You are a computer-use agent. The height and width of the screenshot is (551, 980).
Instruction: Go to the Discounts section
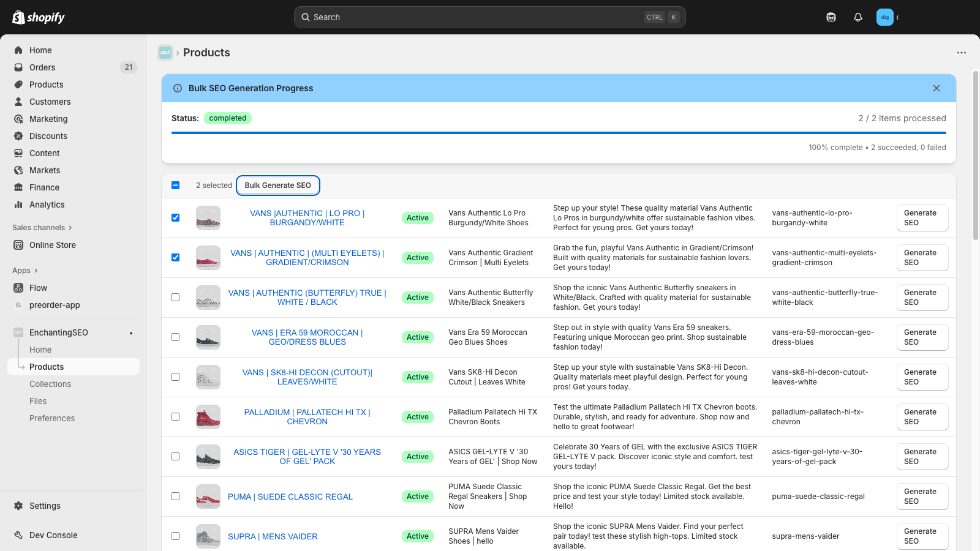click(48, 136)
